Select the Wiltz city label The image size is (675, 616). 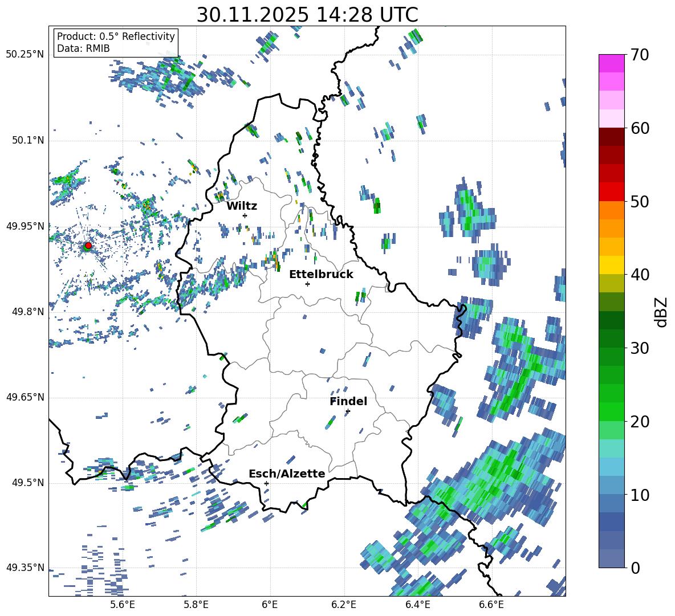click(242, 206)
